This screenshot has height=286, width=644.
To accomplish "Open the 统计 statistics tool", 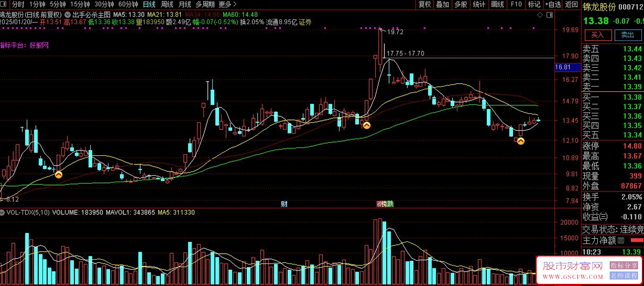I will pyautogui.click(x=479, y=4).
